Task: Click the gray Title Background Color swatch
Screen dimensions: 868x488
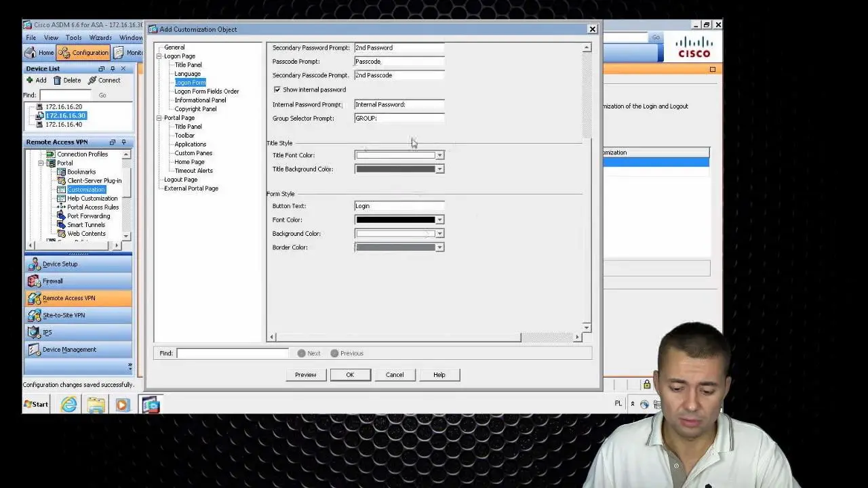Action: coord(395,169)
